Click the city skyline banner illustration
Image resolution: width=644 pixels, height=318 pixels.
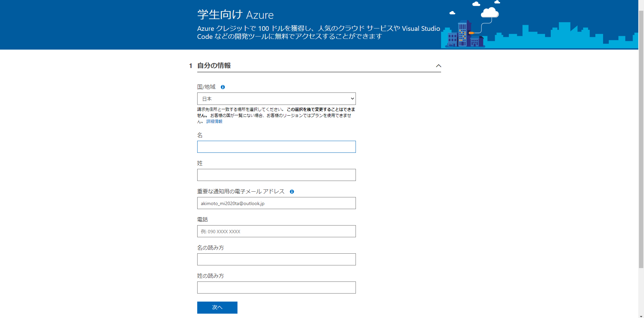click(540, 25)
